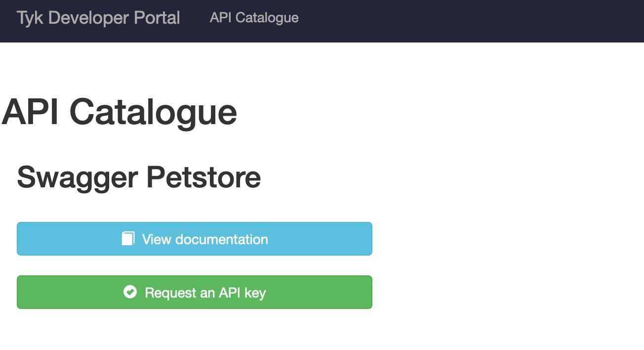This screenshot has height=350, width=644.
Task: Click empty space in the dark navigation bar
Action: 469,20
